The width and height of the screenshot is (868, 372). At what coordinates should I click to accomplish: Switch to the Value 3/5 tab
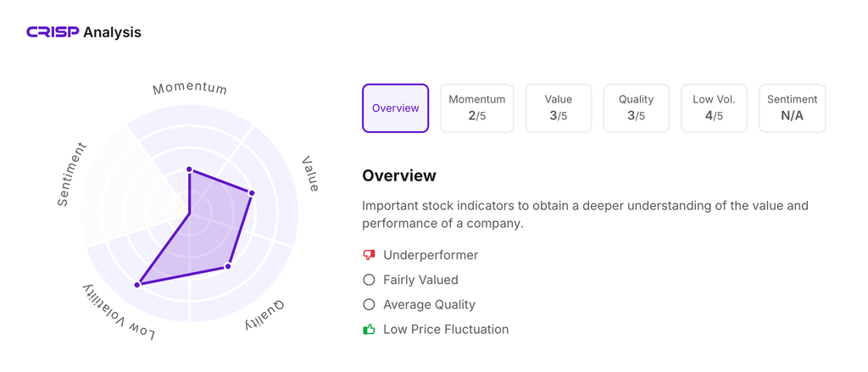[x=558, y=108]
